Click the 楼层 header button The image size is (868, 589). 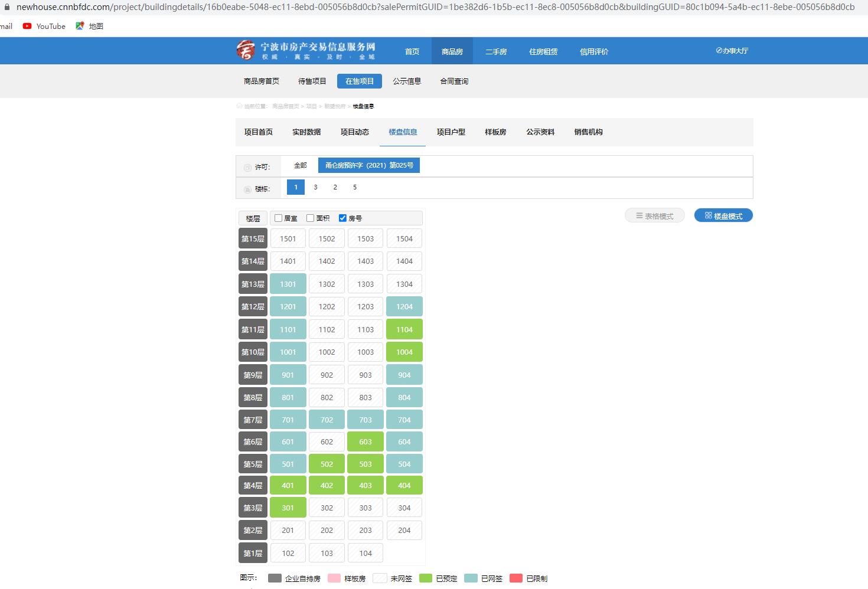pos(253,218)
